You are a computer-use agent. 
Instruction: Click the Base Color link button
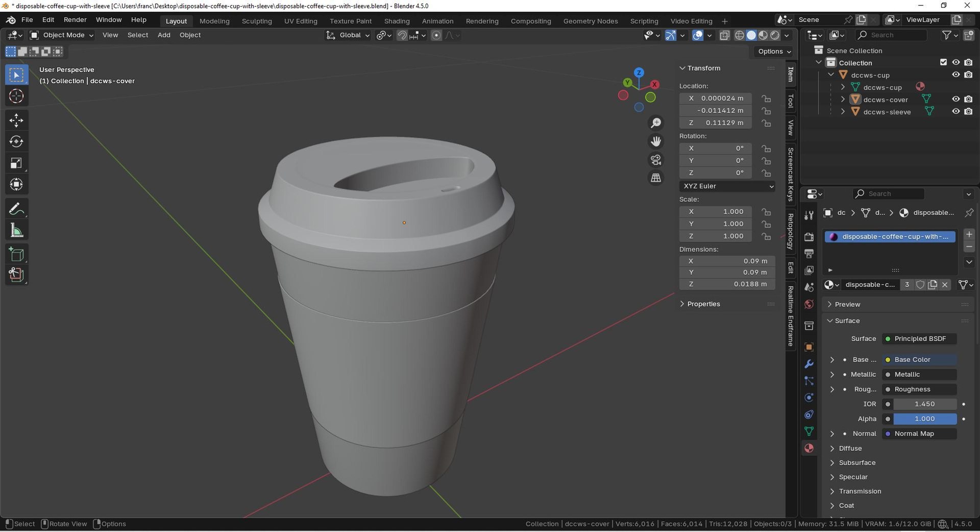point(919,360)
